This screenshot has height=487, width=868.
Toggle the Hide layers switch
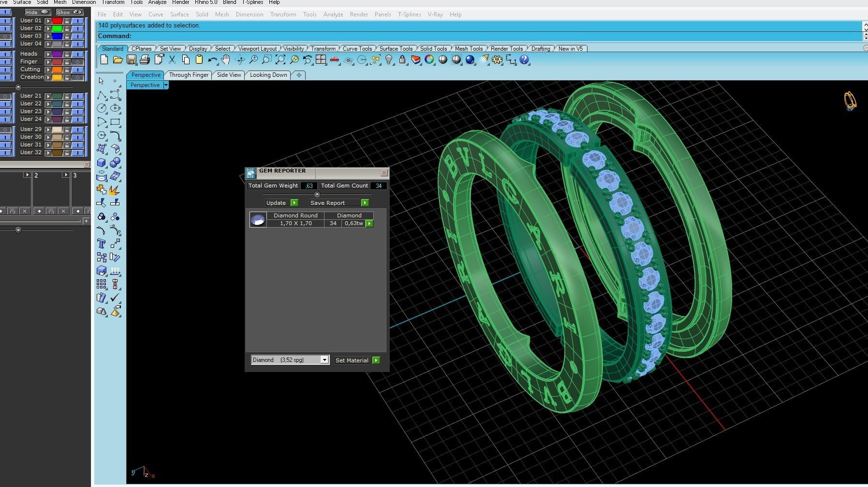(x=38, y=12)
